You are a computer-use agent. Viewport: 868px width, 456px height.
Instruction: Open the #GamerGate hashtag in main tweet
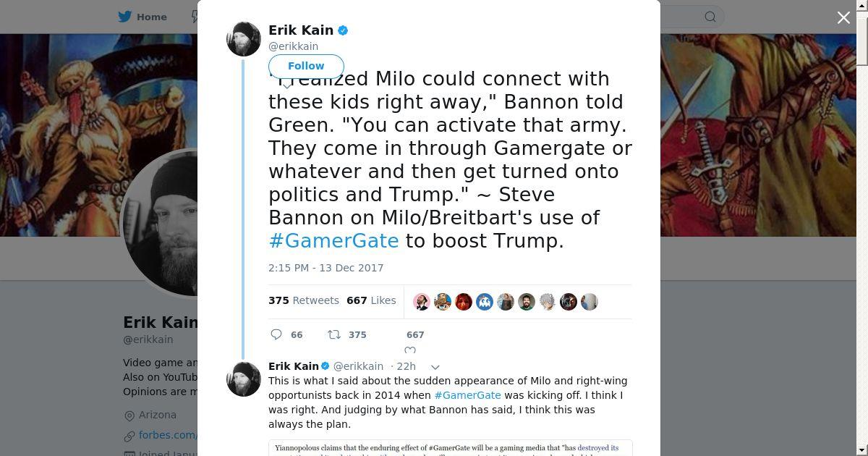point(333,241)
